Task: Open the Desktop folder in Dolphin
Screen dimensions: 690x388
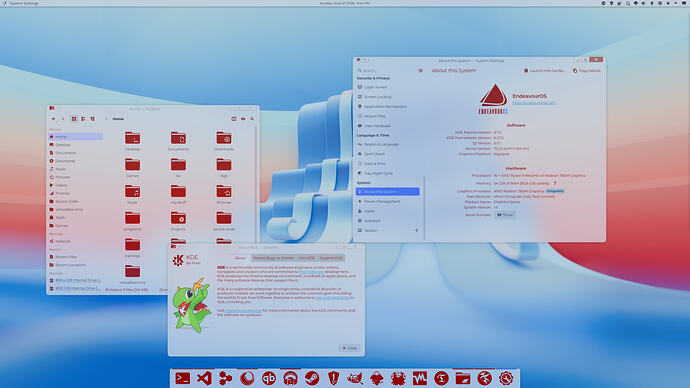Action: coord(132,141)
